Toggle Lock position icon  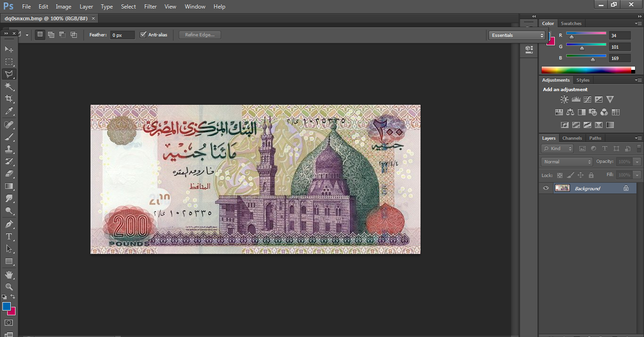[581, 175]
